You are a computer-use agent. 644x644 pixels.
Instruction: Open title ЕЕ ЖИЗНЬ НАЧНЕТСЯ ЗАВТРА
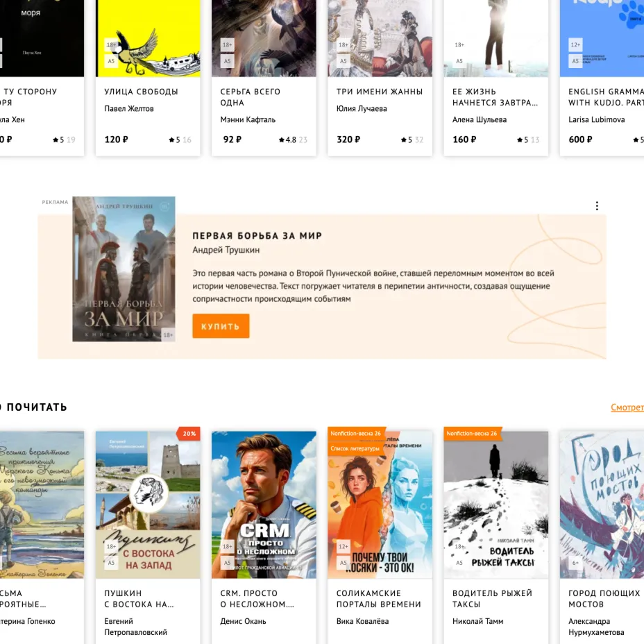click(x=495, y=97)
